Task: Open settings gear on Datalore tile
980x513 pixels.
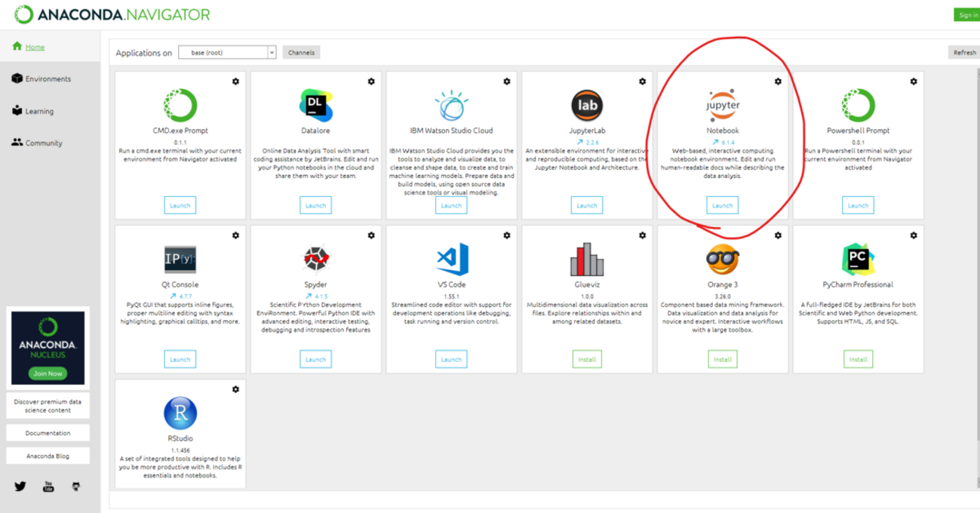Action: pos(371,81)
